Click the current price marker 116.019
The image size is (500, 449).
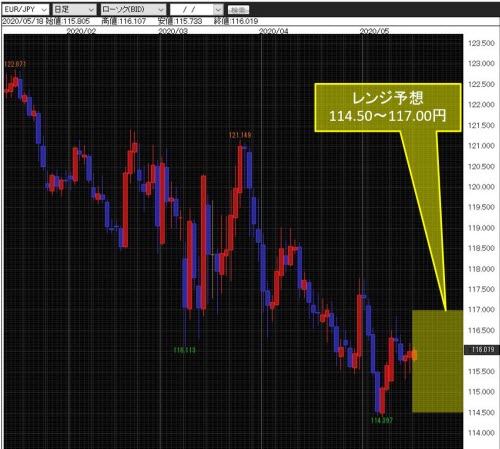tap(482, 350)
